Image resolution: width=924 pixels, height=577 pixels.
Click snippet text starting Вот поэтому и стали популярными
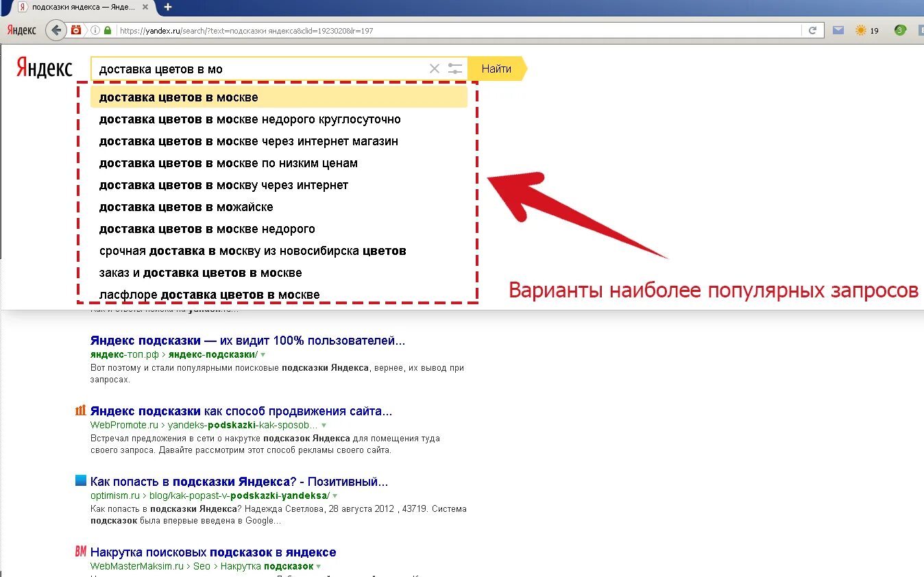coord(277,373)
